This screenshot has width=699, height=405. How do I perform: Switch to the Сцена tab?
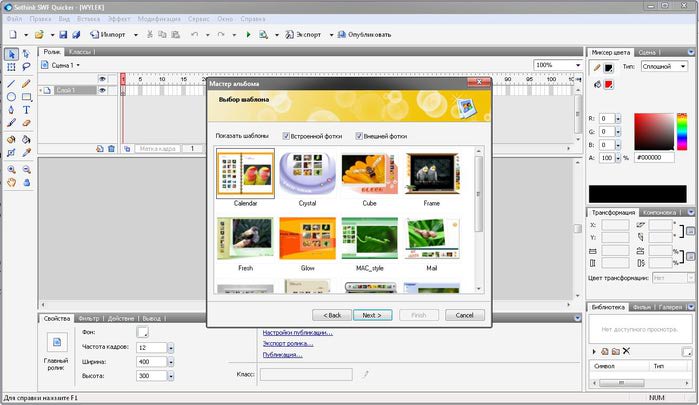[647, 52]
